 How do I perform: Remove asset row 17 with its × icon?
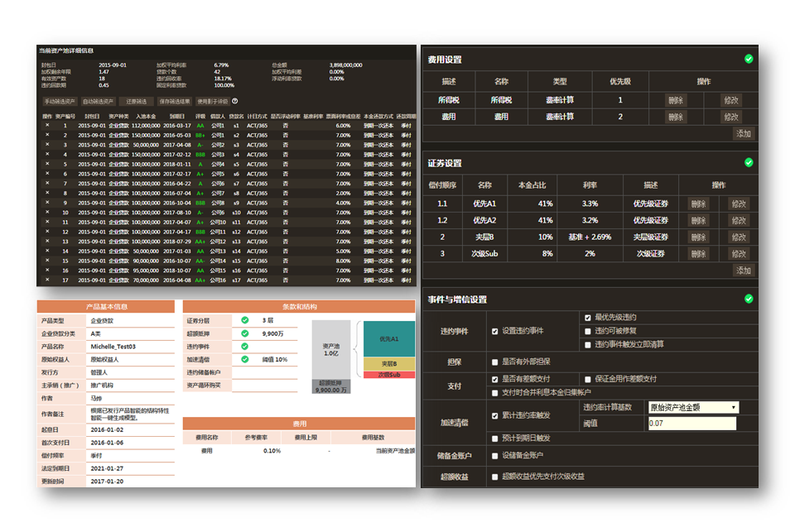tap(47, 279)
